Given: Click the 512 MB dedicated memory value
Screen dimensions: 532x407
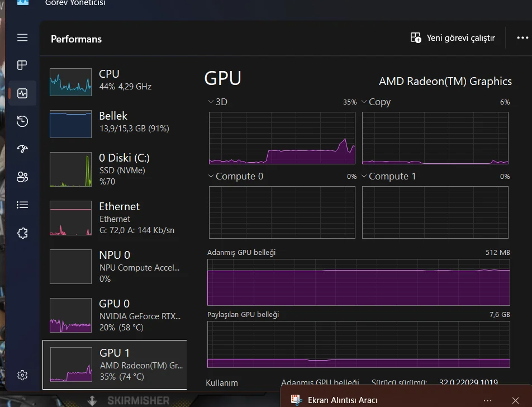Looking at the screenshot, I should [498, 253].
